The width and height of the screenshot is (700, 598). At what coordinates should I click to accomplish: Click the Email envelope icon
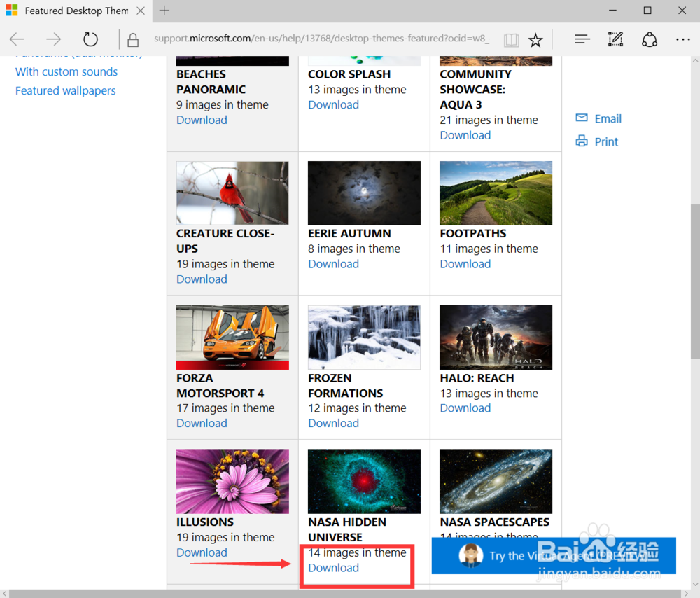[582, 118]
